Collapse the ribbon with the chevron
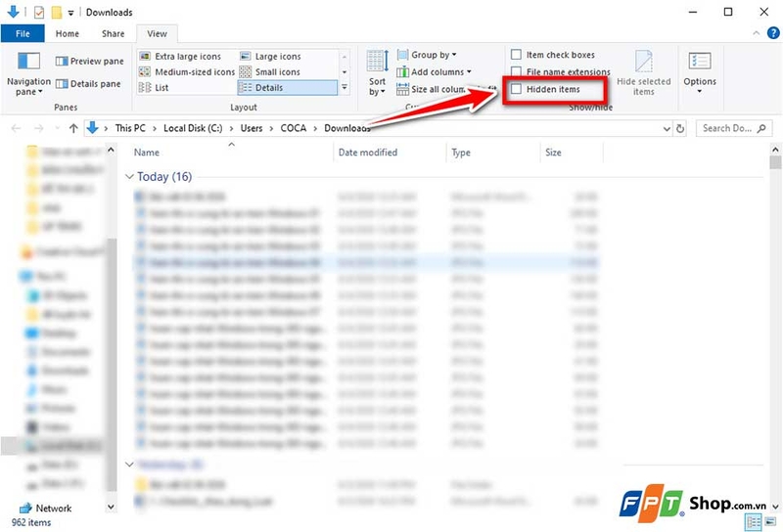 756,33
